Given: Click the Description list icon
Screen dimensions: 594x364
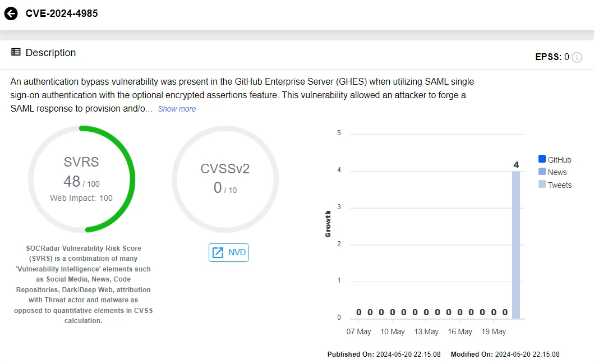Looking at the screenshot, I should point(16,52).
